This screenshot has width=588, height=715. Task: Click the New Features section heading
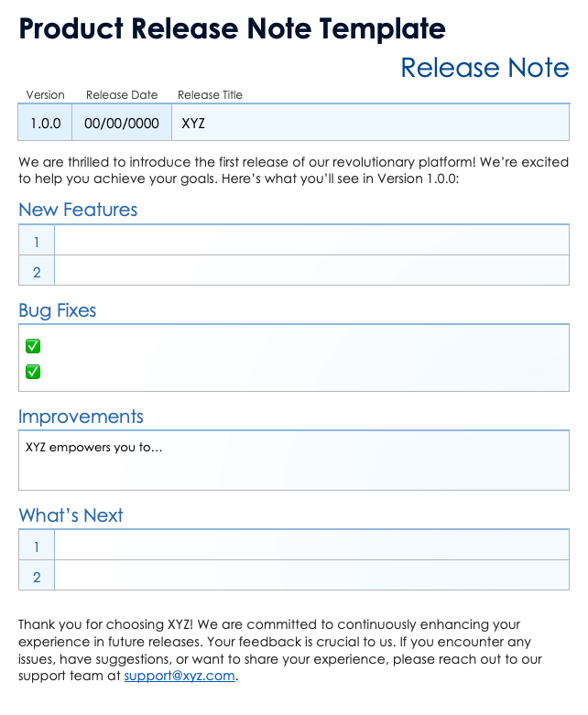[x=78, y=210]
